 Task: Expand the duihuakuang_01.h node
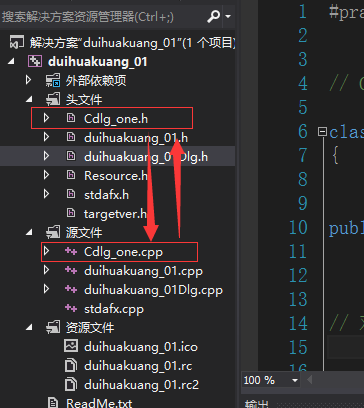tap(46, 137)
